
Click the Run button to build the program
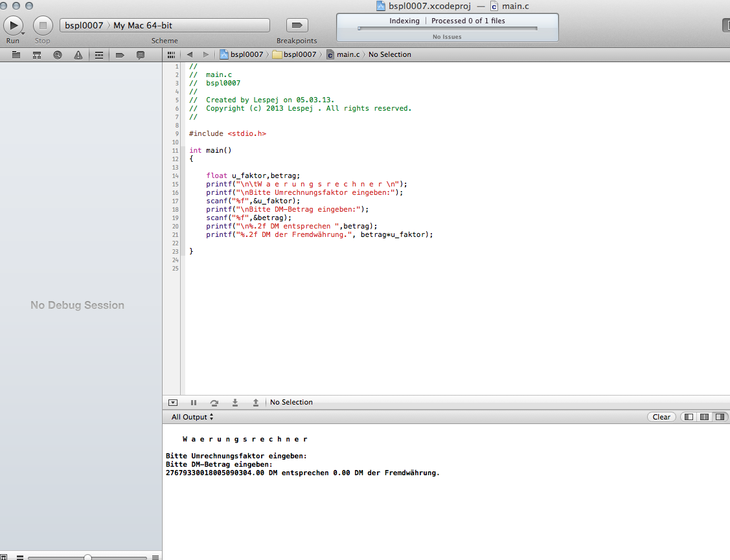(x=13, y=25)
